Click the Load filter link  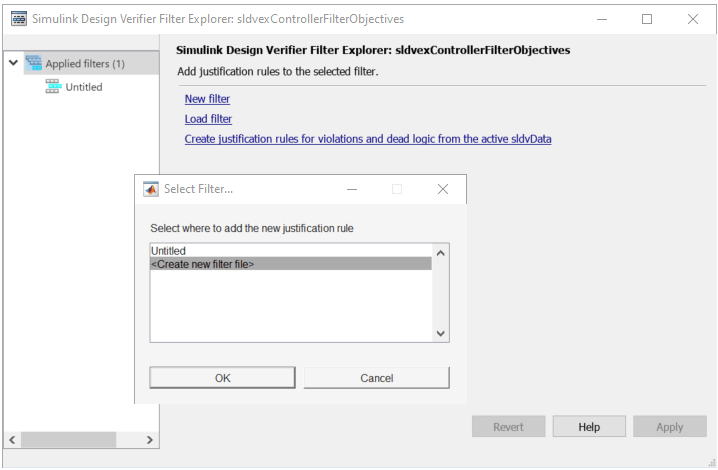click(208, 119)
